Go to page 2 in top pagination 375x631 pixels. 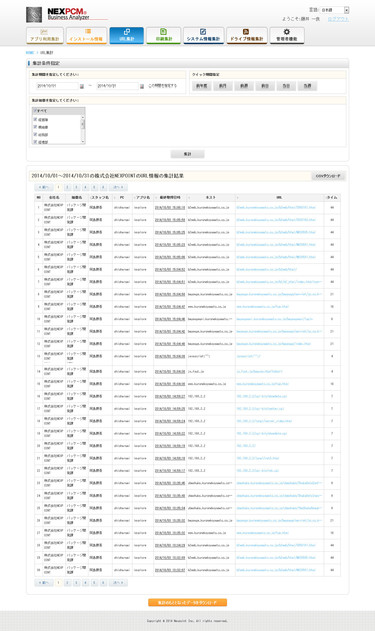[x=68, y=187]
